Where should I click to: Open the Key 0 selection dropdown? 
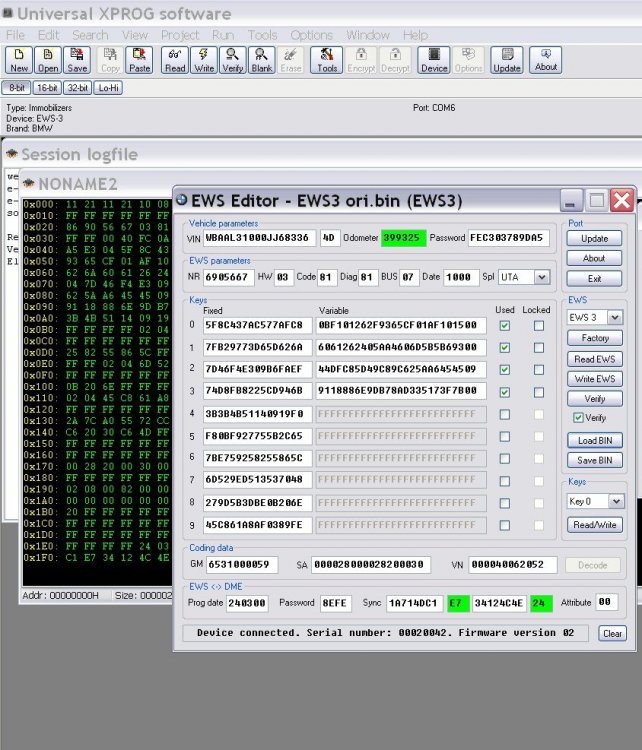click(x=616, y=501)
